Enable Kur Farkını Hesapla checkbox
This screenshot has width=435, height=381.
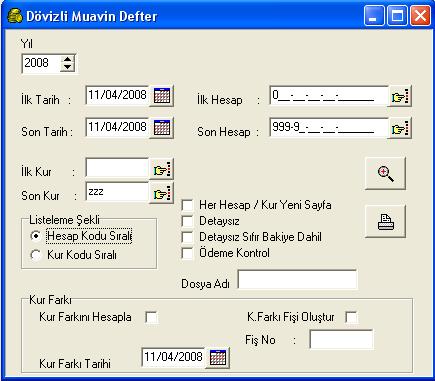click(x=152, y=317)
